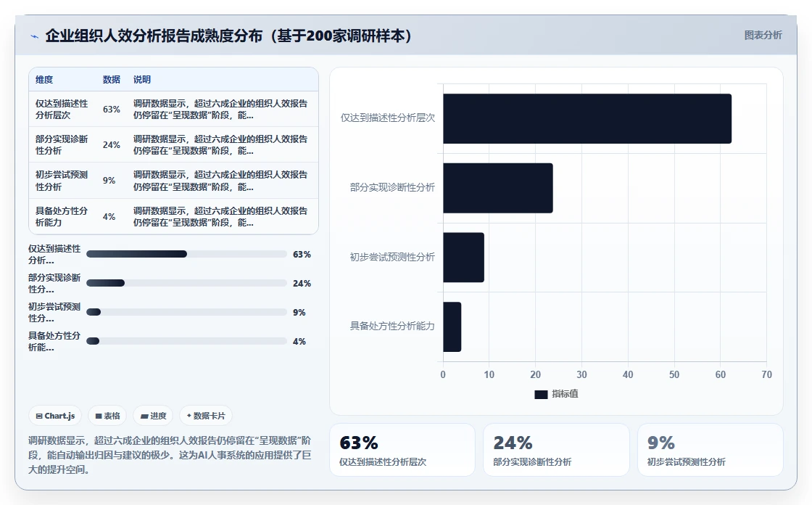Viewport: 812px width, 505px height.
Task: Click the x-axis tick value 30
Action: [581, 375]
